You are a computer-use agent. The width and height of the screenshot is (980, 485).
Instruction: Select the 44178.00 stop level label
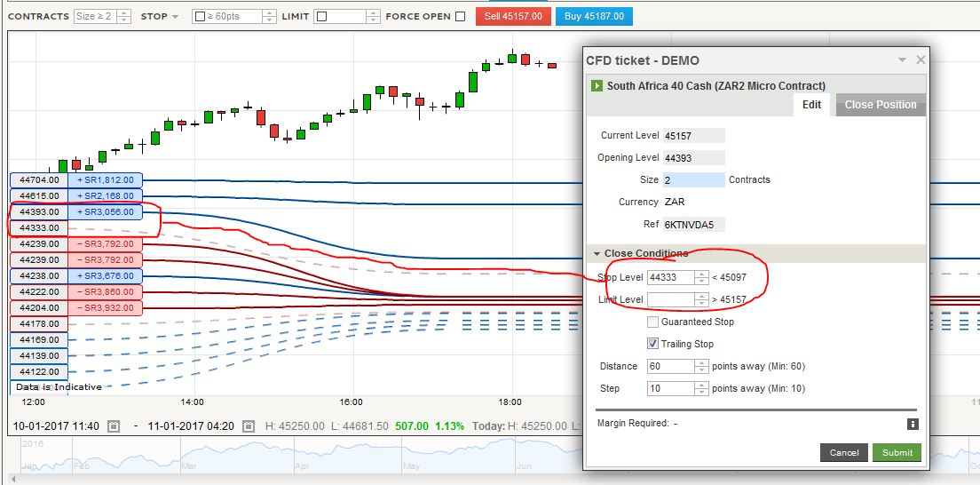point(39,323)
